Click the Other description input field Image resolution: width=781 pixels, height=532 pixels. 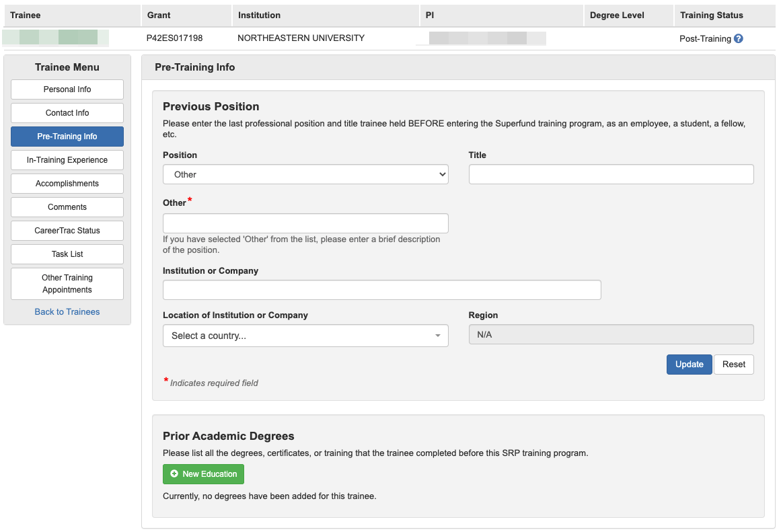[305, 223]
